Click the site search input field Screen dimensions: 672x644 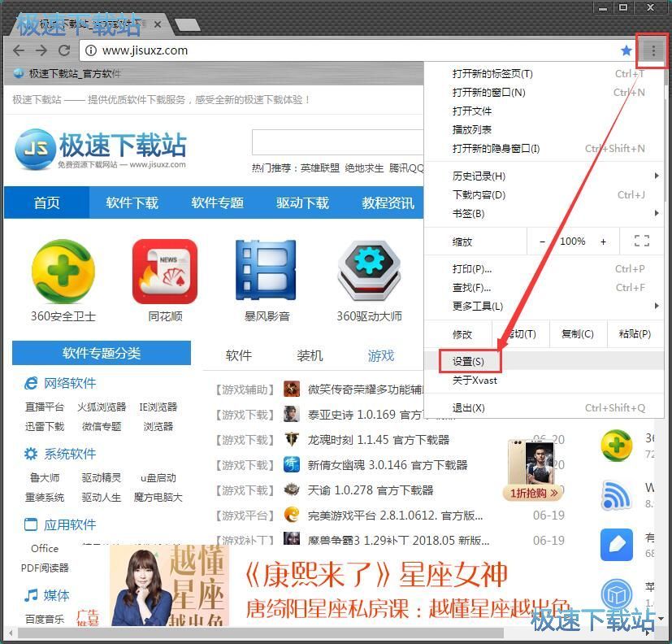tap(338, 142)
